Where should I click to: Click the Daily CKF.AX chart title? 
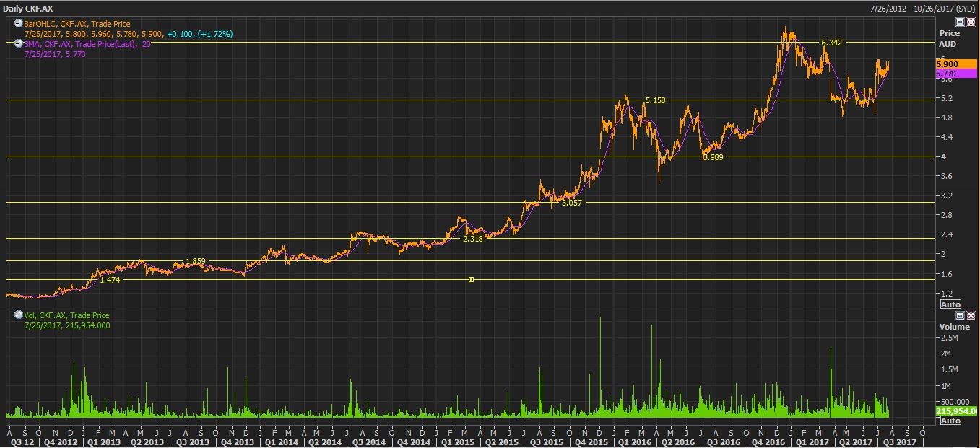coord(26,7)
